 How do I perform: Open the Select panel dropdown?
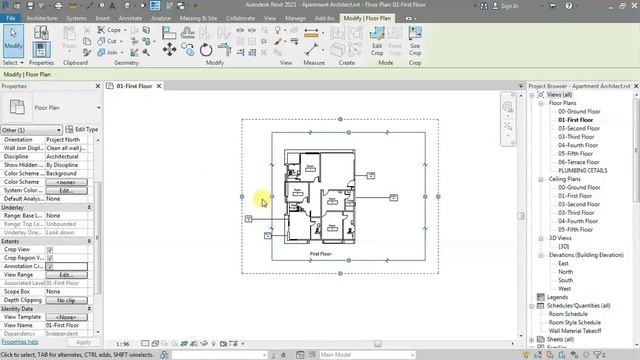click(13, 63)
